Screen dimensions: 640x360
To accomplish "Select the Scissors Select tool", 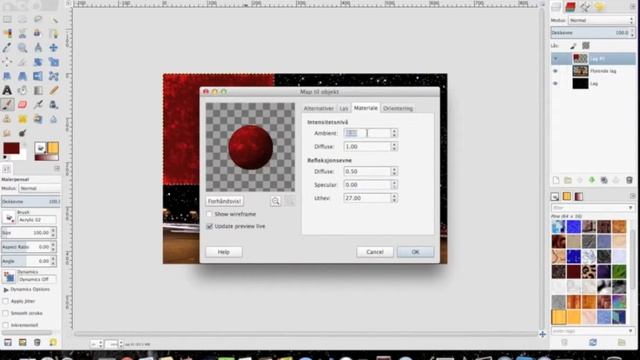I will tap(22, 33).
